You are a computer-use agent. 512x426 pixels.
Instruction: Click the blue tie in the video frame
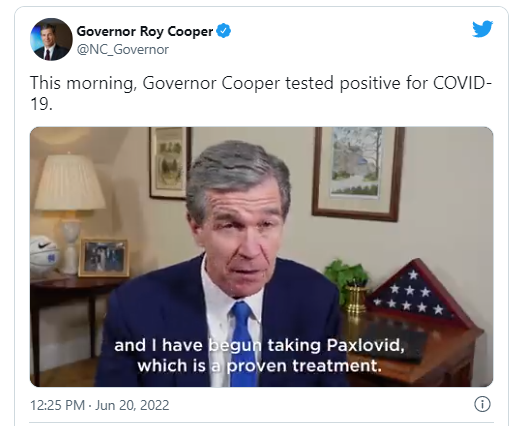pos(243,344)
